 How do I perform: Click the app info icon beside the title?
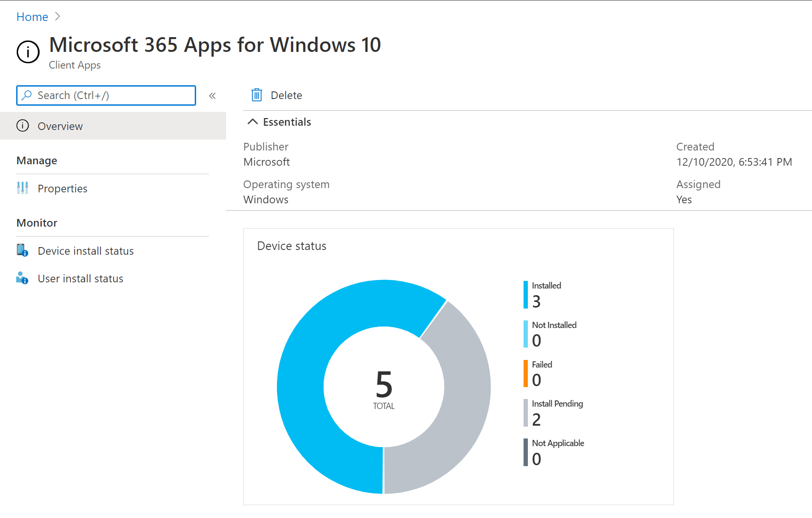[28, 51]
